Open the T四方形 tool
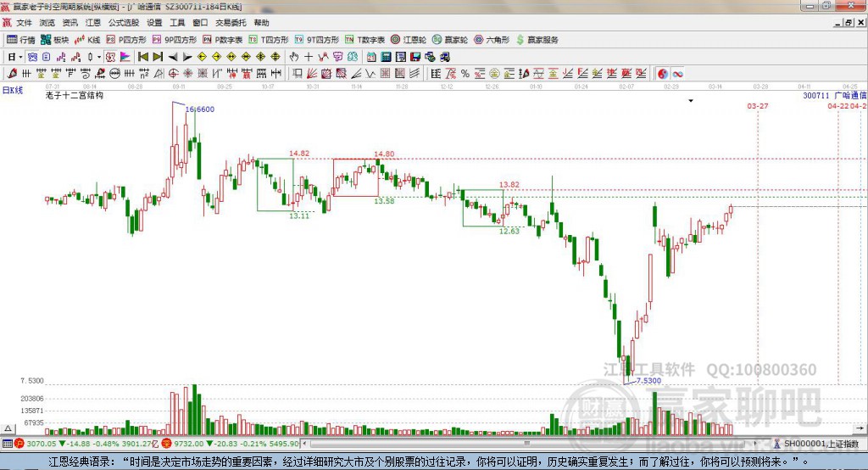Screen dimensions: 868x470 [269, 40]
